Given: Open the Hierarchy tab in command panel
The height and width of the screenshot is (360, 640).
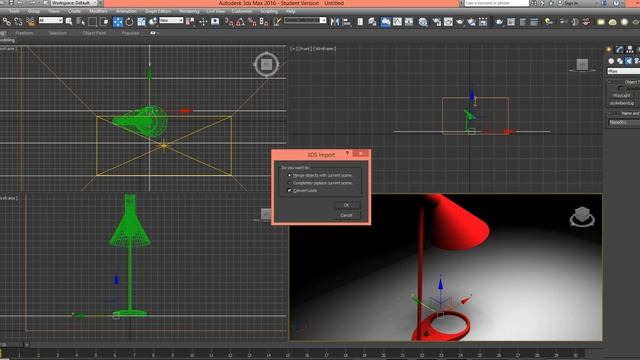Looking at the screenshot, I should pos(630,49).
